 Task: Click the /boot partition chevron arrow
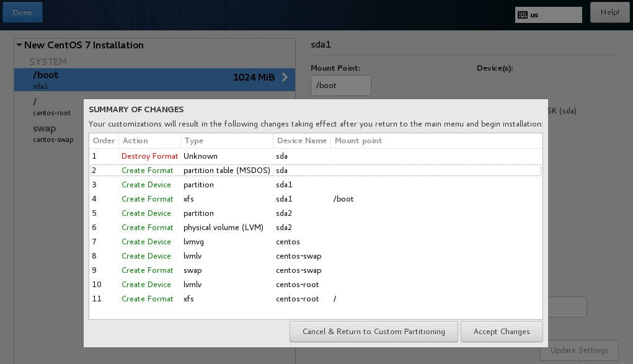(x=285, y=78)
